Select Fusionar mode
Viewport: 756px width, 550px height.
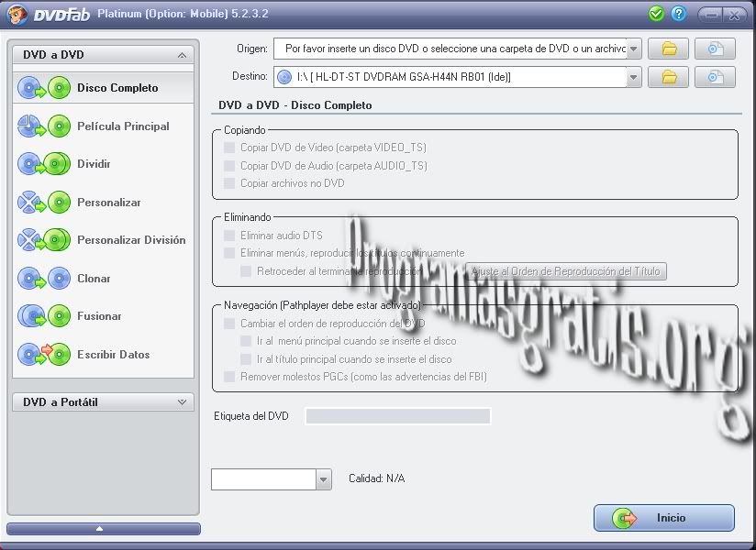point(103,316)
